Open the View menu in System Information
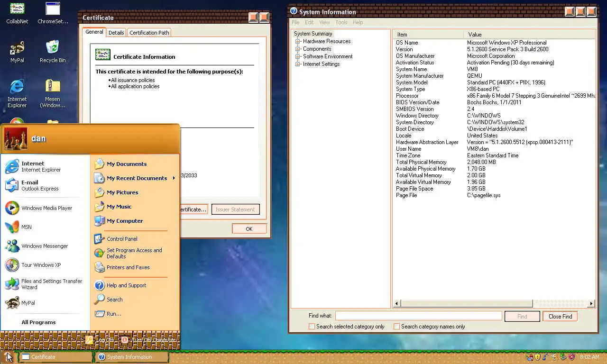Screen dimensions: 607x364 tap(324, 22)
